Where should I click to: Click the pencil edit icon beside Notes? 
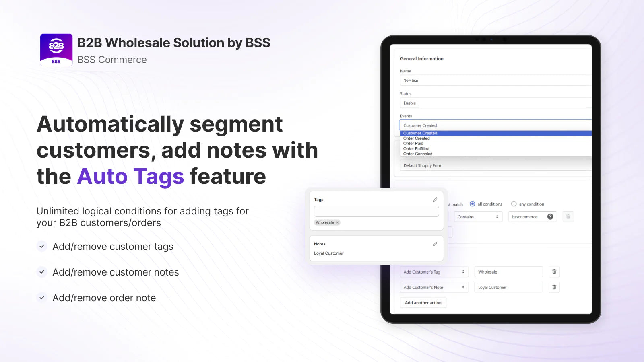435,244
